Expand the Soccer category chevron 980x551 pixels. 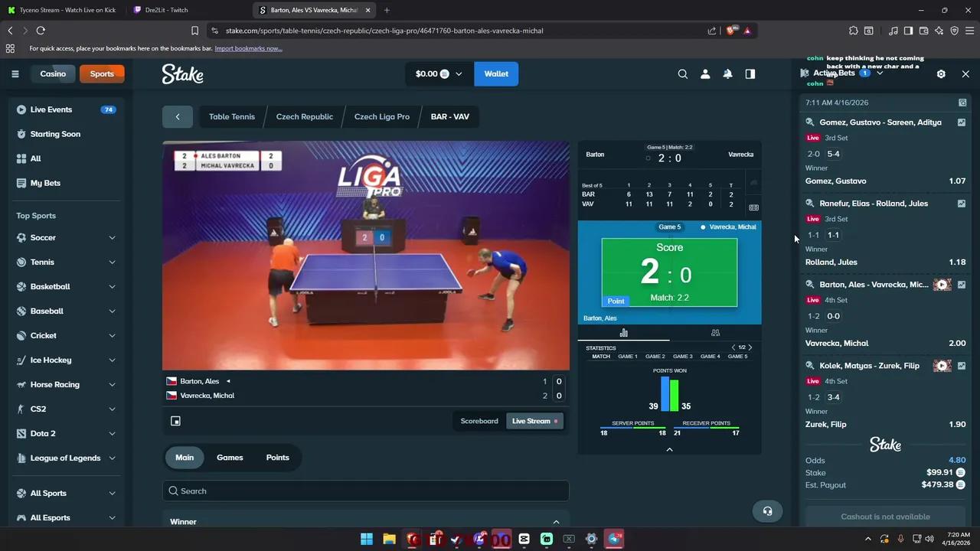[x=112, y=237]
